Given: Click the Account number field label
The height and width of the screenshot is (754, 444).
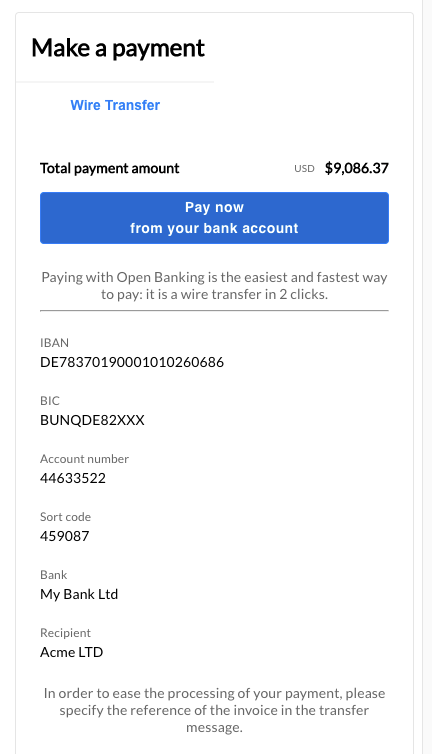Looking at the screenshot, I should coord(84,459).
